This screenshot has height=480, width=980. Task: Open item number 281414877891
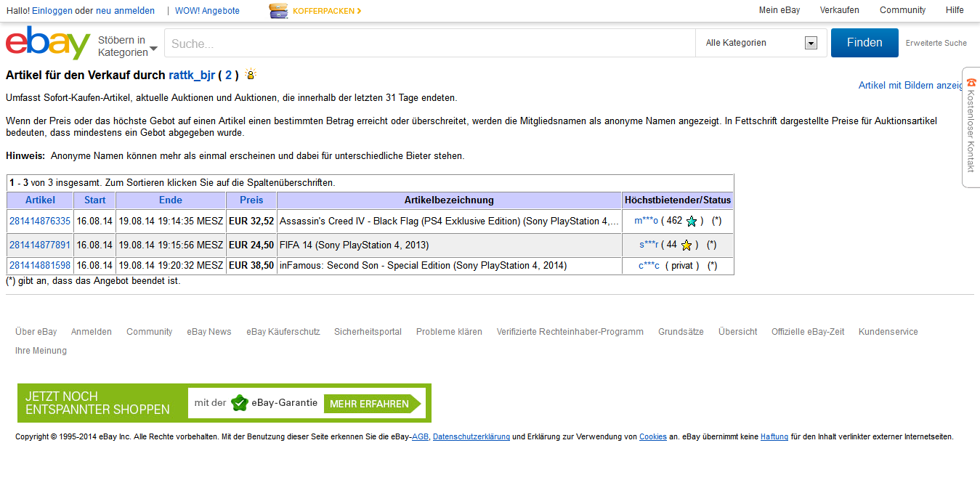click(x=40, y=245)
